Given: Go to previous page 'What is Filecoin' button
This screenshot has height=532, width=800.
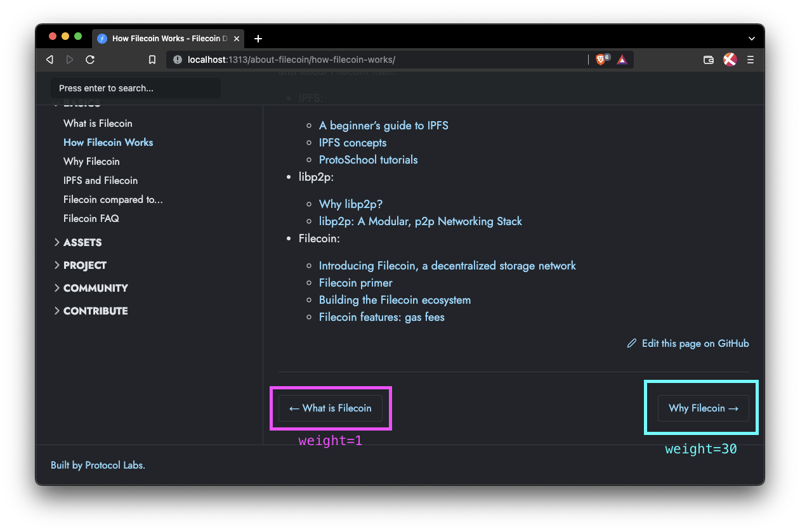Looking at the screenshot, I should coord(331,408).
